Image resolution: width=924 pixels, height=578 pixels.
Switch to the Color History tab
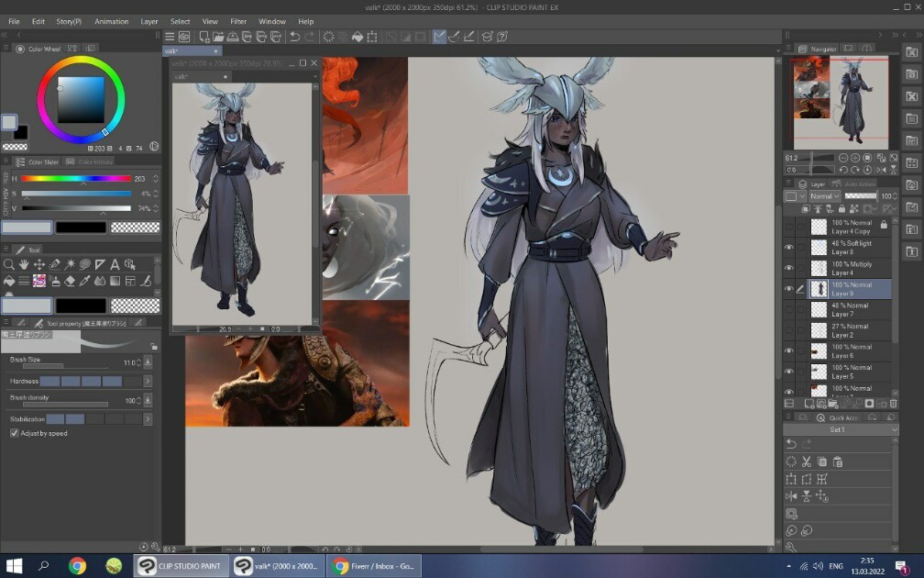89,161
